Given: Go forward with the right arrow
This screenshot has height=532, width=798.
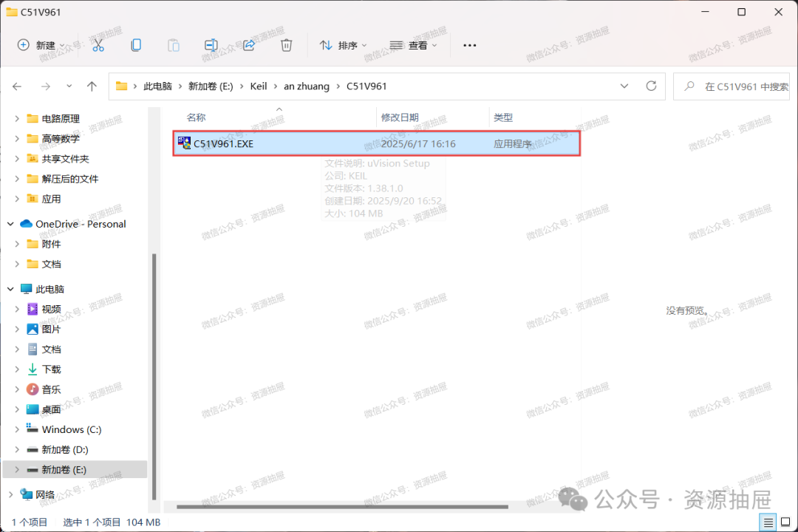Looking at the screenshot, I should click(46, 86).
